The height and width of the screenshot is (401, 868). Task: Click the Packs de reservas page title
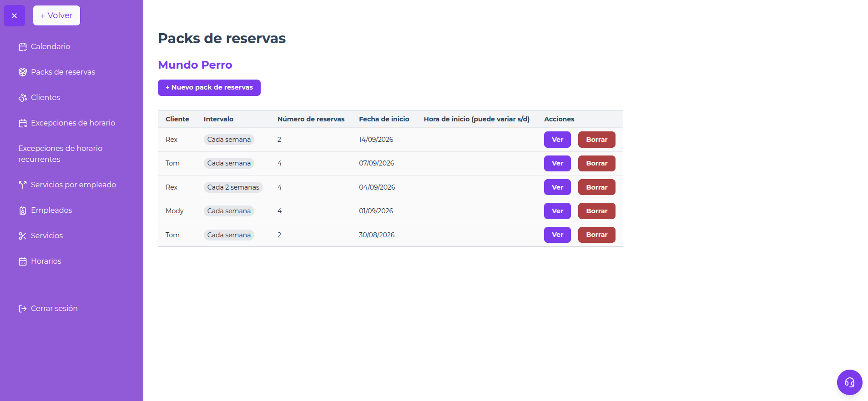click(x=222, y=38)
